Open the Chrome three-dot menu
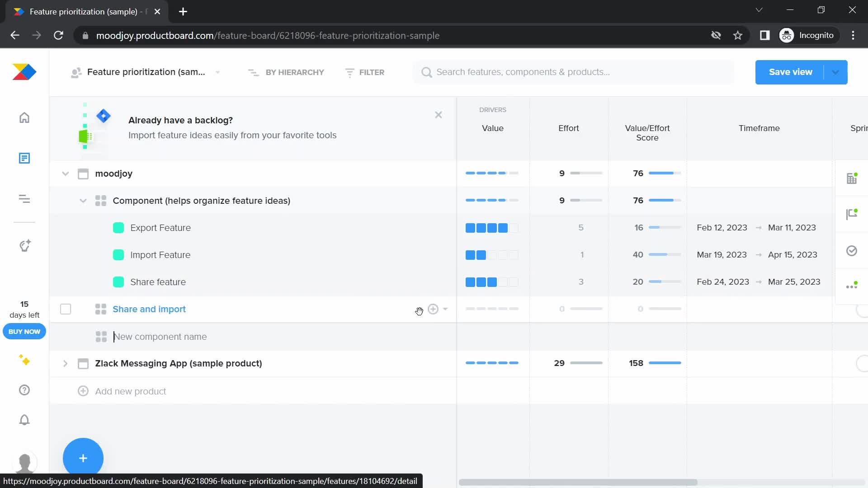The image size is (868, 488). (853, 35)
